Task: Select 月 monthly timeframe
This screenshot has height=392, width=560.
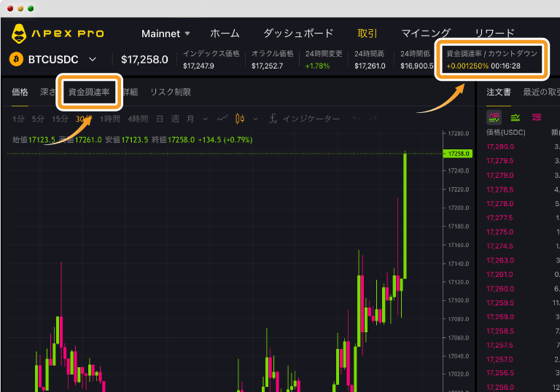Action: [x=190, y=119]
